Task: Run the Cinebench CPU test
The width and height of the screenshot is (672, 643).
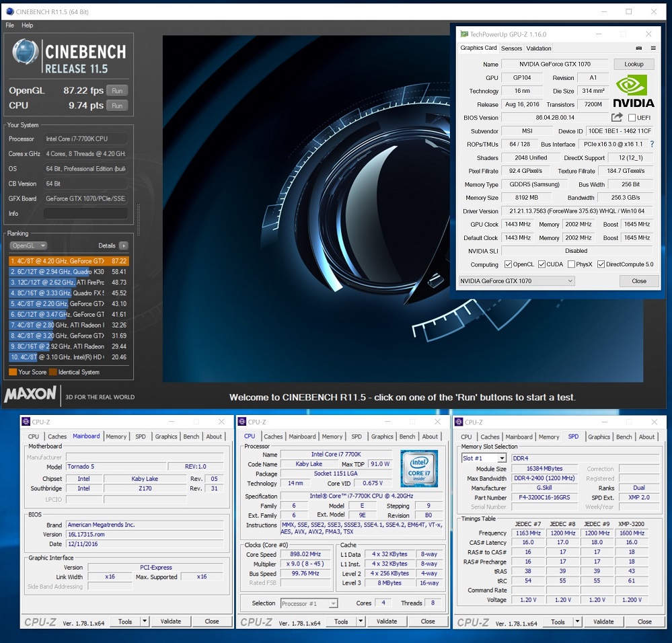Action: pyautogui.click(x=116, y=106)
